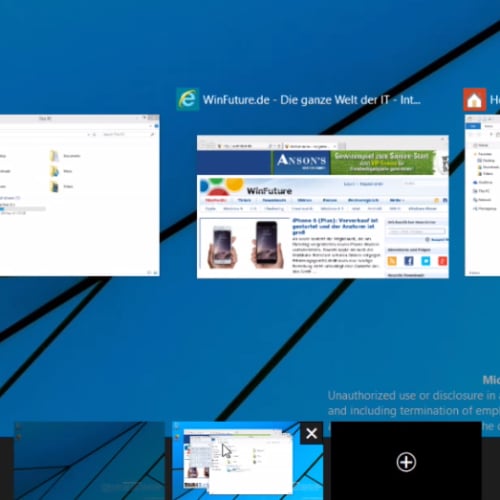Click the newsletter input field on WinFuture
Screen dimensions: 500x500
tap(417, 231)
